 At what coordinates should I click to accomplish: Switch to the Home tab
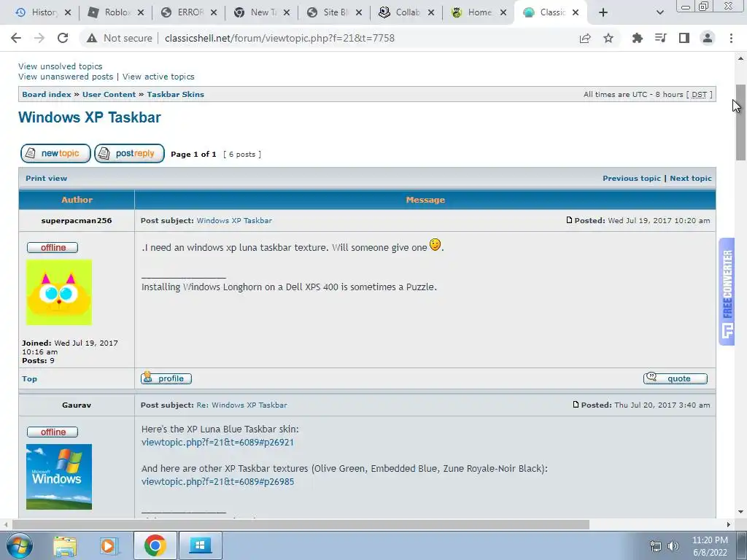[x=474, y=12]
